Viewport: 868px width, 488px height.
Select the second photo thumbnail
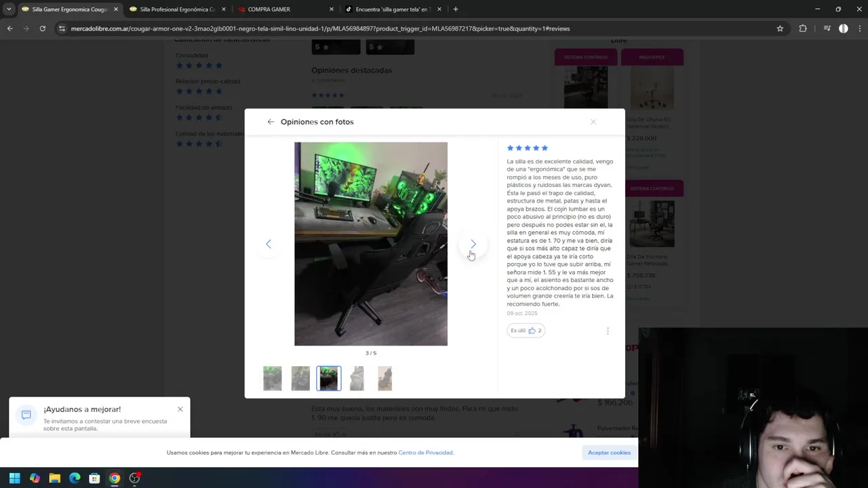pyautogui.click(x=300, y=378)
